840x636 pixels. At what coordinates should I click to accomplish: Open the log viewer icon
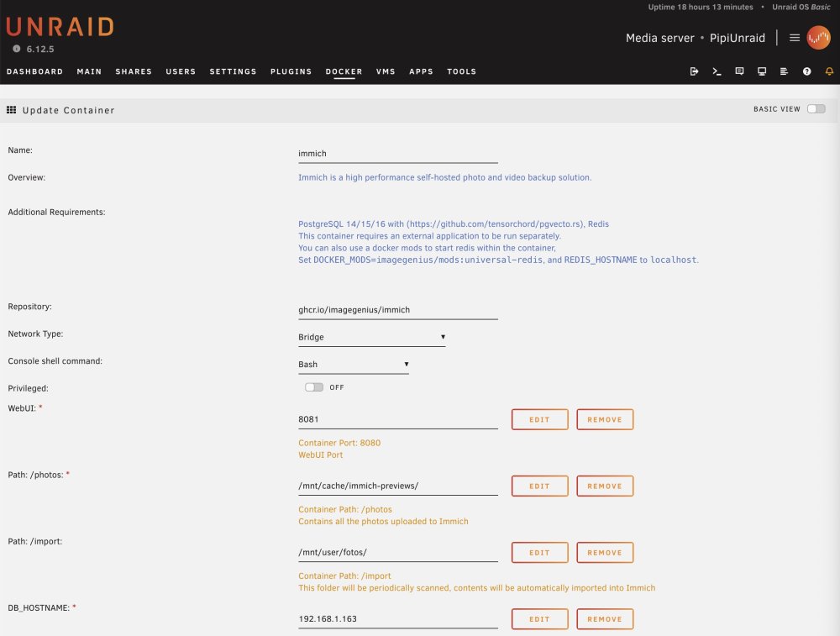784,71
